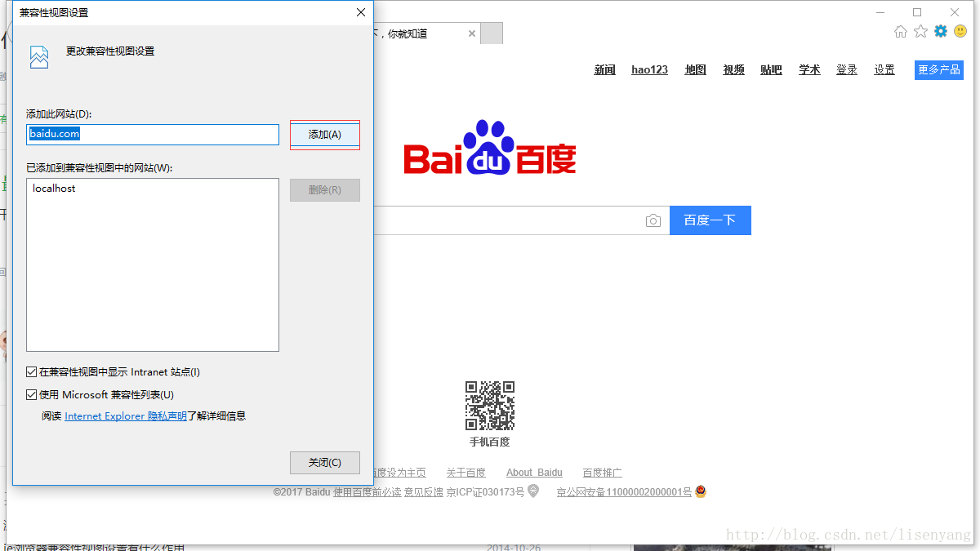Minimize the browser window
The height and width of the screenshot is (551, 980).
point(880,12)
